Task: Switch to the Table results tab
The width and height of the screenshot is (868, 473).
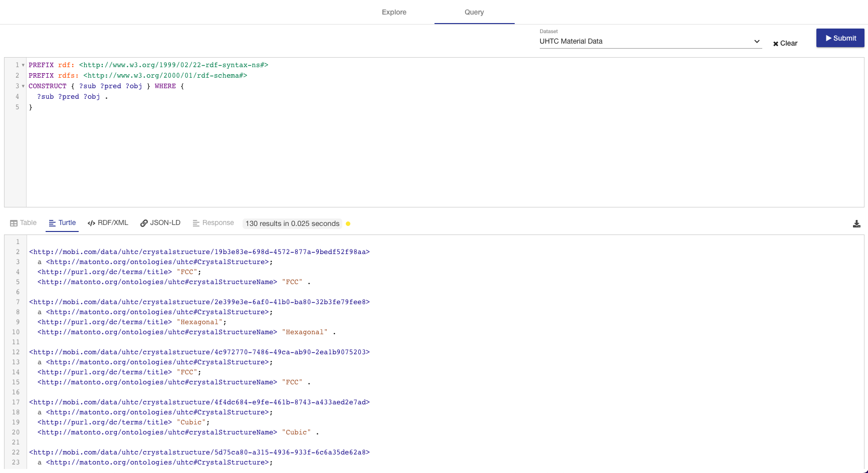Action: tap(23, 222)
